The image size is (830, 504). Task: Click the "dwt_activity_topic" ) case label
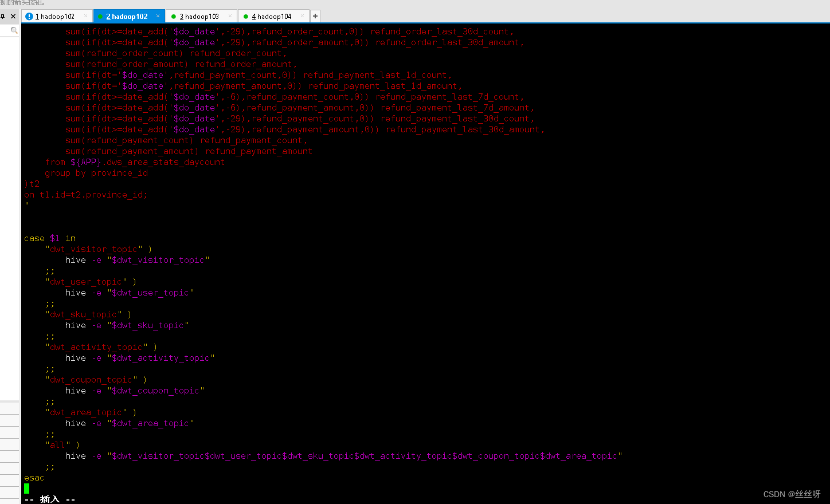(101, 347)
